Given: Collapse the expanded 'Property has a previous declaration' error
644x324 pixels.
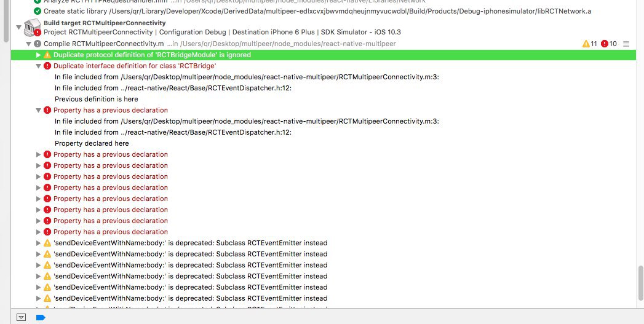Looking at the screenshot, I should pos(39,110).
